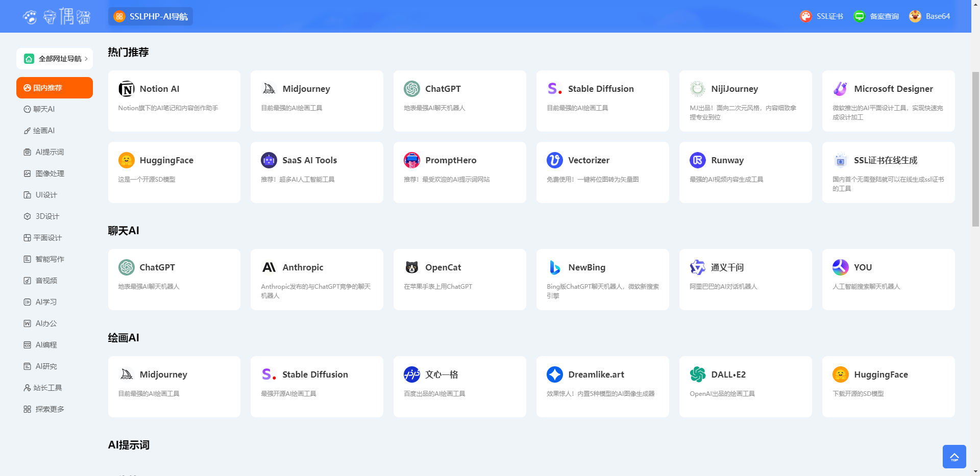This screenshot has width=980, height=476.
Task: Click the Vectorizer icon
Action: (x=555, y=160)
